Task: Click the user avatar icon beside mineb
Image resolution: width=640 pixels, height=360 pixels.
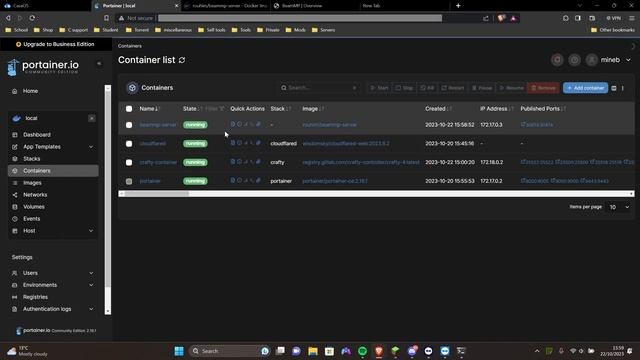Action: (591, 60)
